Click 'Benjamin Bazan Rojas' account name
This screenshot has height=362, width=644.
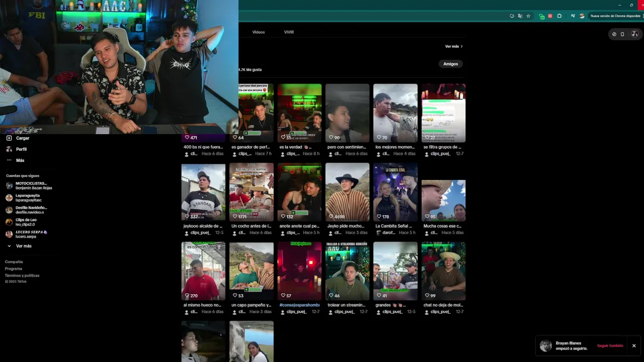click(x=34, y=188)
